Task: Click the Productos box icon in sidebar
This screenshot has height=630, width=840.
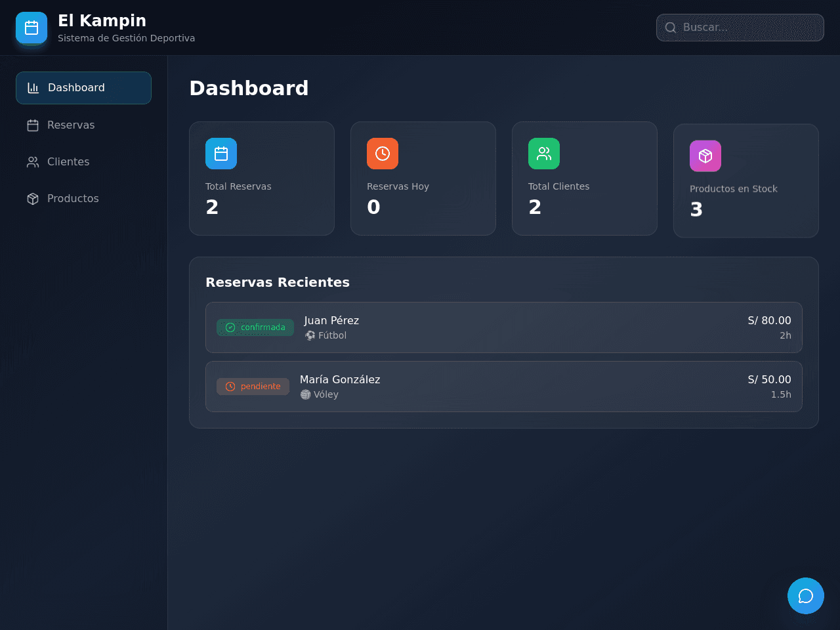Action: pos(33,199)
